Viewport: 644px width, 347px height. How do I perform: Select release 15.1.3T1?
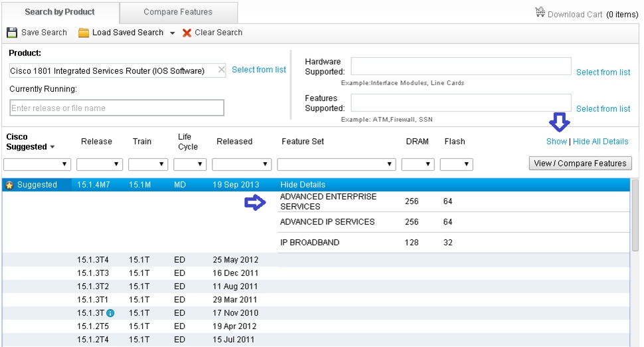click(93, 300)
